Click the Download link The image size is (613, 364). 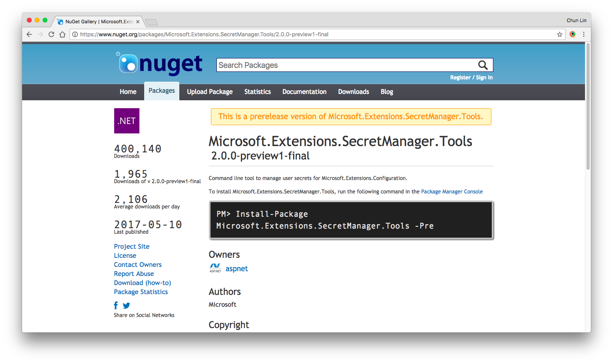point(128,283)
